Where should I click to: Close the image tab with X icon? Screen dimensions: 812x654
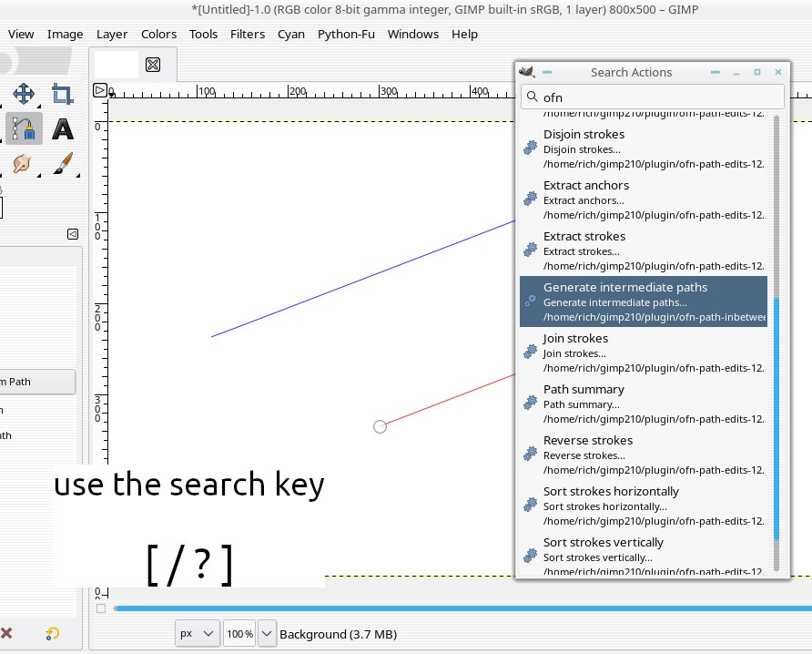pyautogui.click(x=153, y=65)
